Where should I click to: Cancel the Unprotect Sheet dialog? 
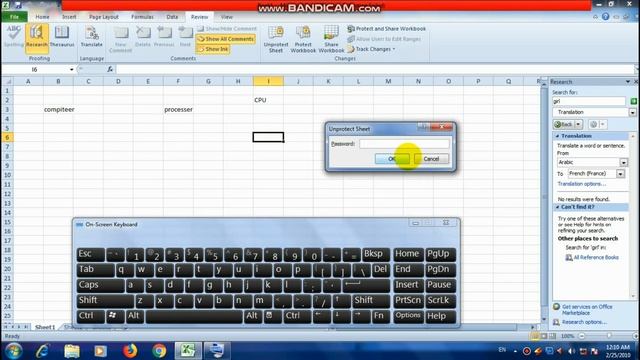click(x=431, y=159)
